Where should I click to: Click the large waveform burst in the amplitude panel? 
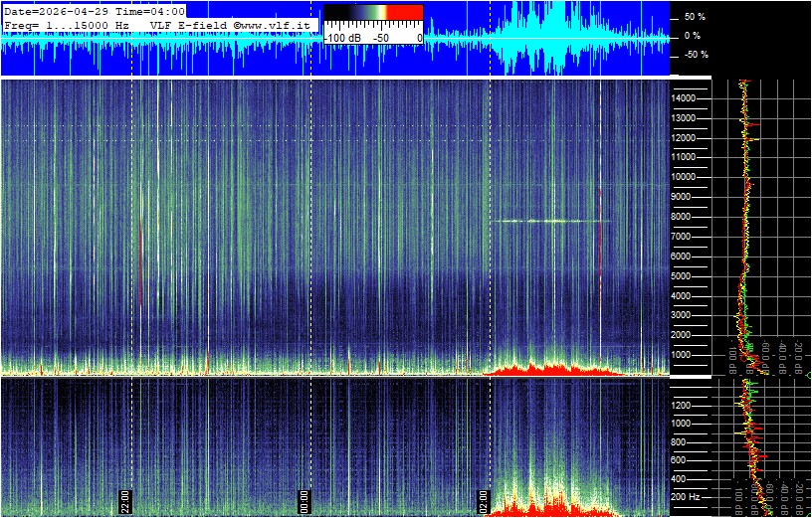pos(542,38)
